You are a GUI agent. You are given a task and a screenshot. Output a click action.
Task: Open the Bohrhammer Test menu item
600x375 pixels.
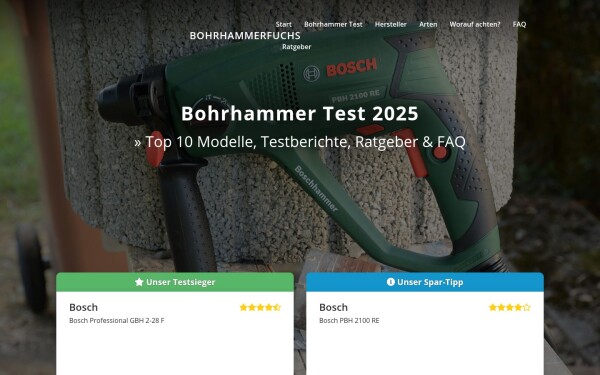[x=333, y=24]
